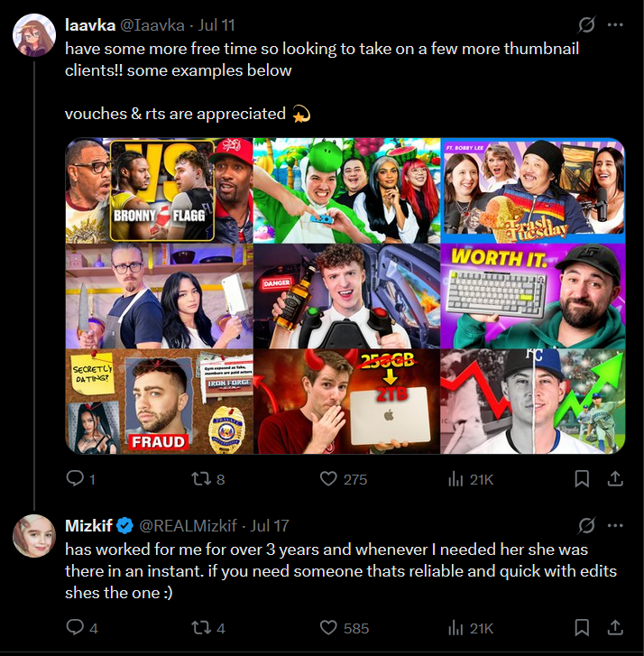Like Mizkif's reply with 585 likes
This screenshot has height=656, width=644.
tap(328, 627)
